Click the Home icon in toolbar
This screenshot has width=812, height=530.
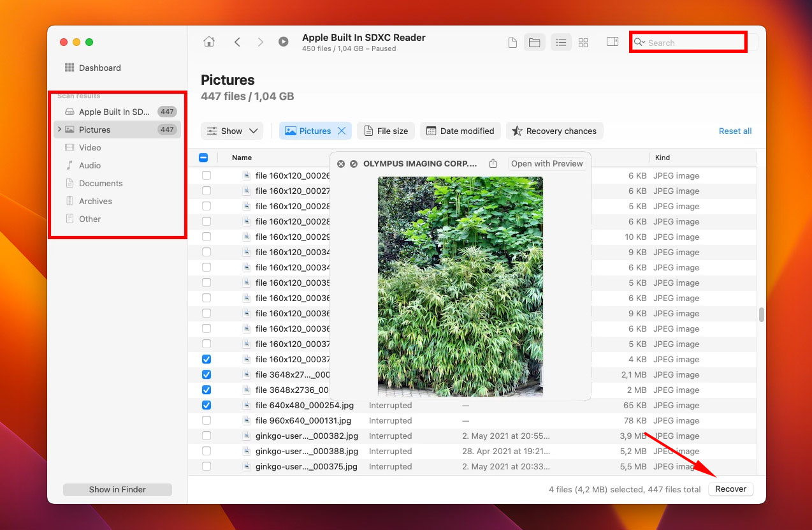[x=208, y=42]
